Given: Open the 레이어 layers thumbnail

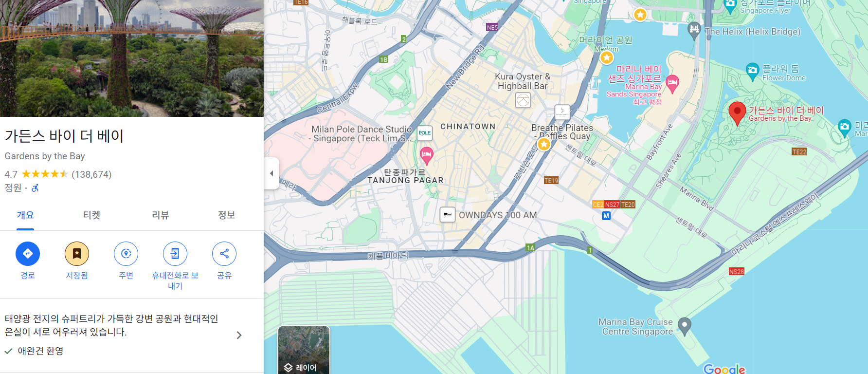Looking at the screenshot, I should pos(304,350).
